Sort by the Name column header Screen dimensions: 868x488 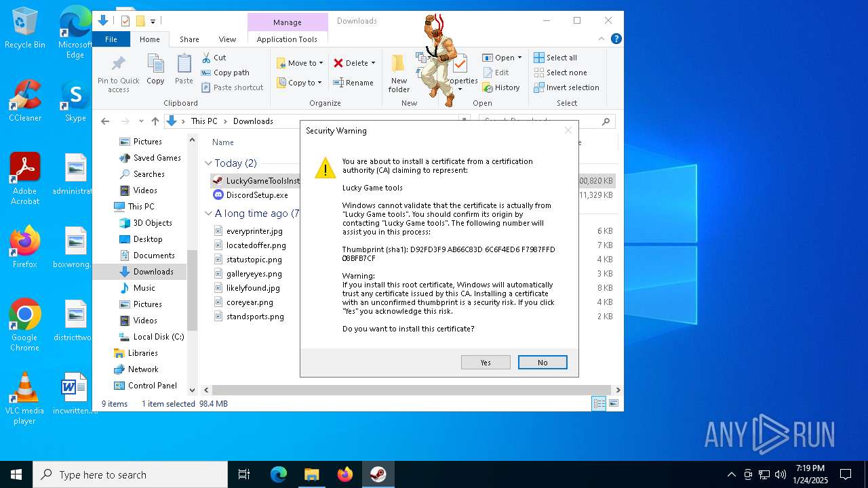223,142
